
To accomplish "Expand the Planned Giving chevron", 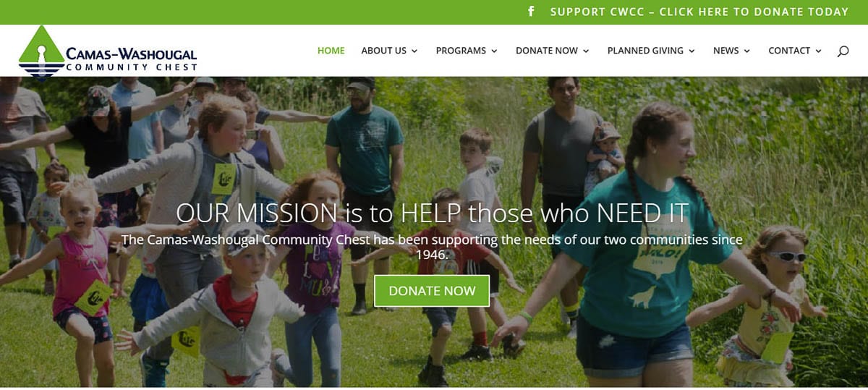I will 692,51.
